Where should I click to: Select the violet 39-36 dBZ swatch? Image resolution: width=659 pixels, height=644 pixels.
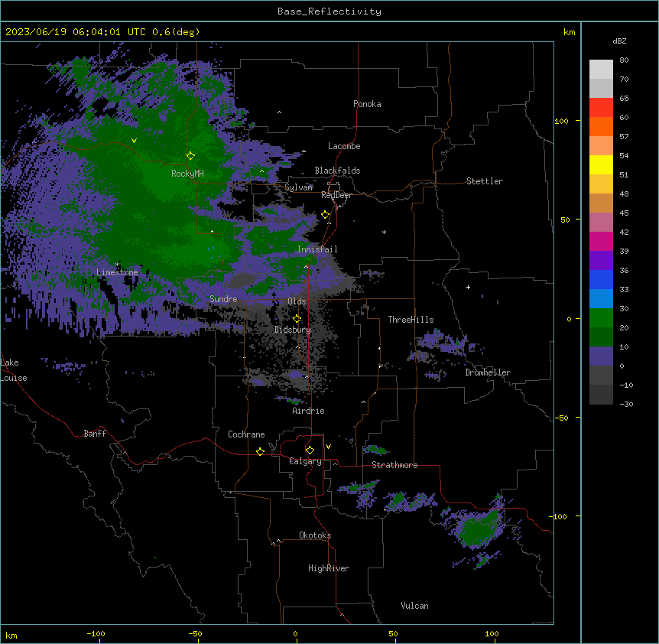pos(601,261)
